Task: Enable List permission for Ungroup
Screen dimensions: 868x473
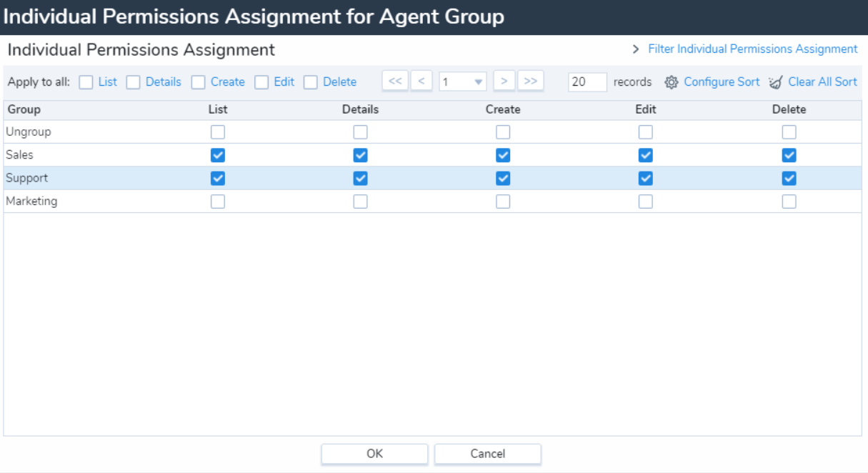Action: pyautogui.click(x=218, y=132)
